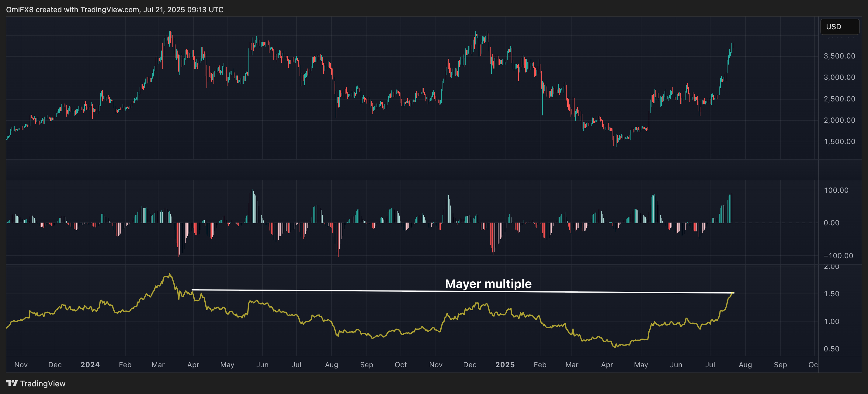The image size is (868, 394).
Task: Click the 2,500.00 price axis label
Action: 839,99
